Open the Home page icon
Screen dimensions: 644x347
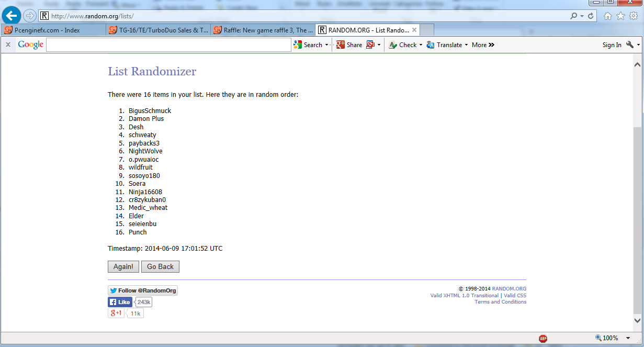click(608, 16)
